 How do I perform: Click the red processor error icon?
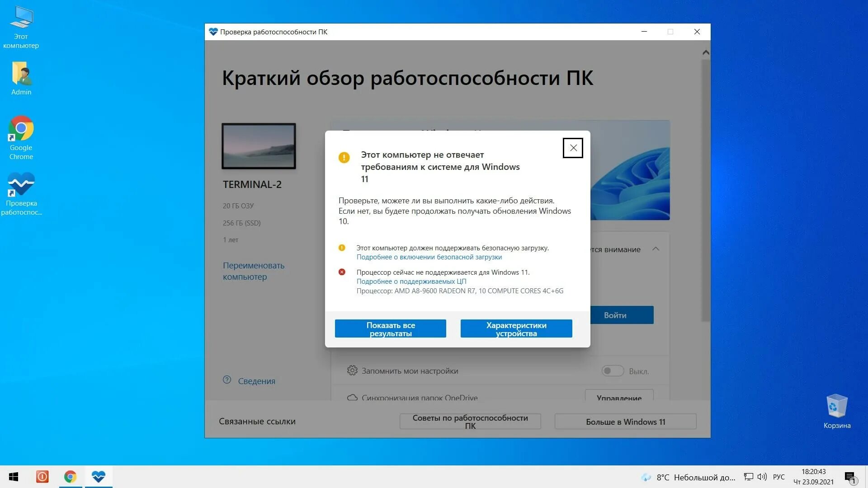point(342,272)
